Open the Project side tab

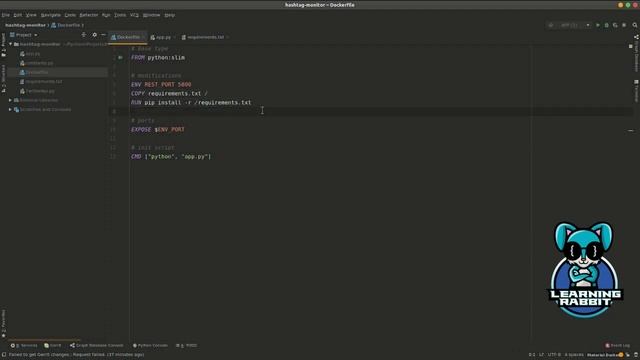(x=3, y=44)
